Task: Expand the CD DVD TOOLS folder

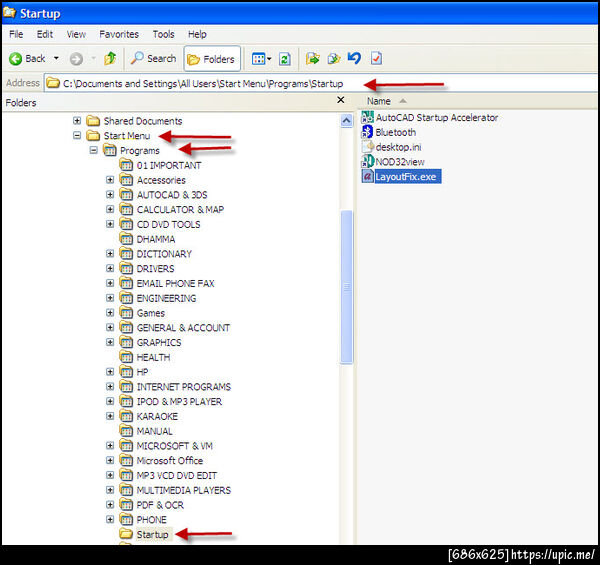Action: click(110, 224)
